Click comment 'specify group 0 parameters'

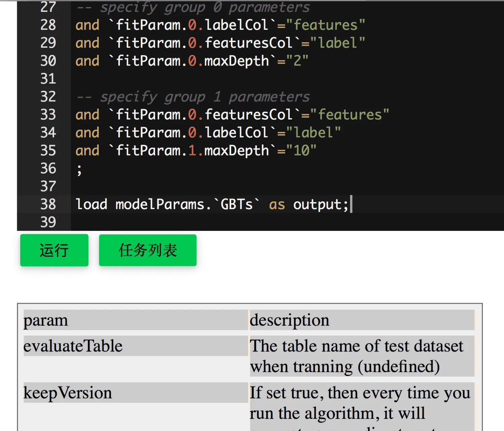(193, 7)
